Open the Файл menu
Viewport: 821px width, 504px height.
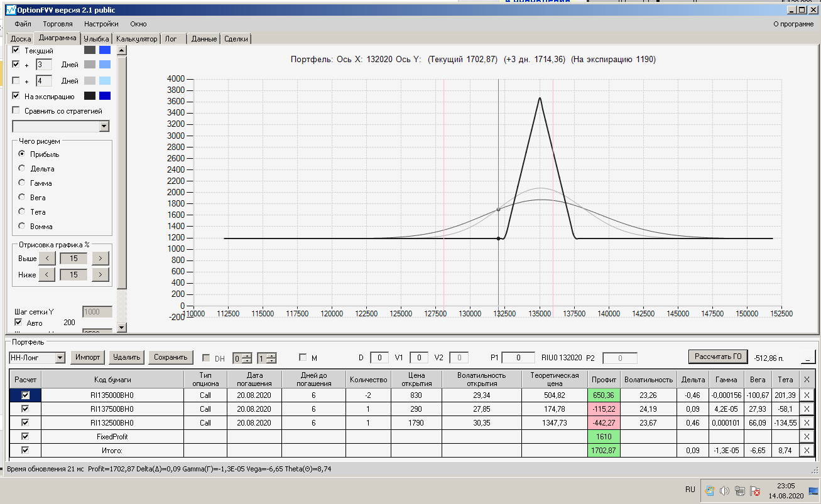coord(23,24)
